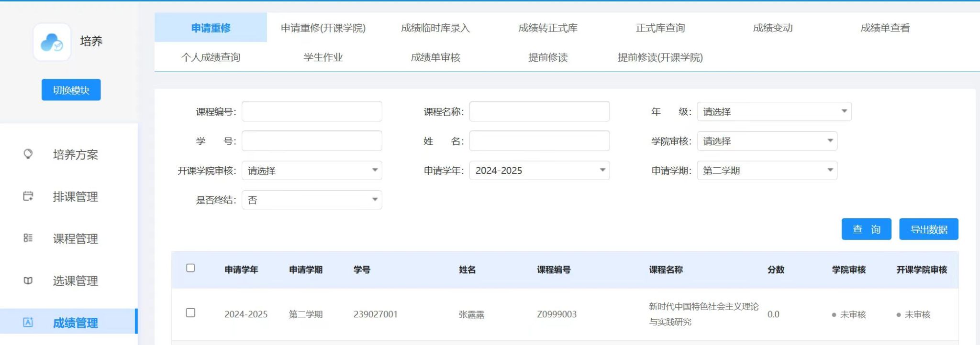Focus the 课程编号 input field

(x=312, y=112)
